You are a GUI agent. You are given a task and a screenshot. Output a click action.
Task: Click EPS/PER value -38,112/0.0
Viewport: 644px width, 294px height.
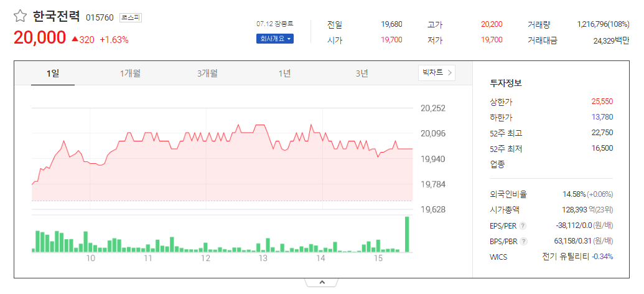[574, 225]
